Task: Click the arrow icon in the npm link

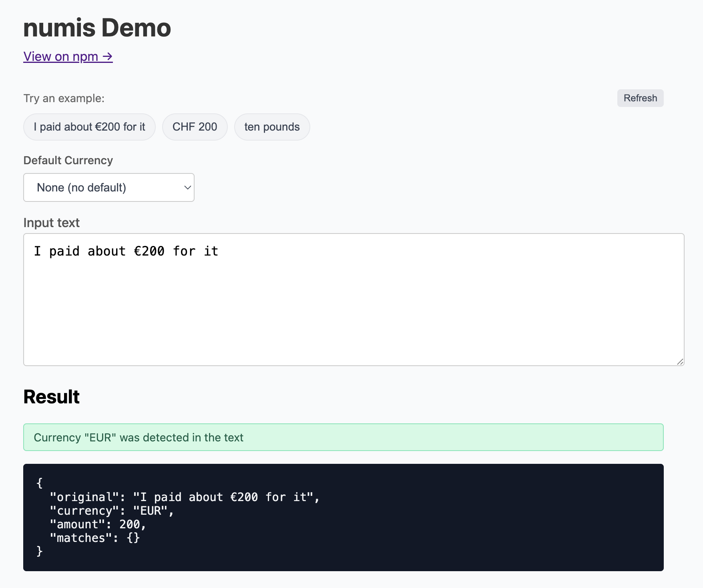Action: pos(106,56)
